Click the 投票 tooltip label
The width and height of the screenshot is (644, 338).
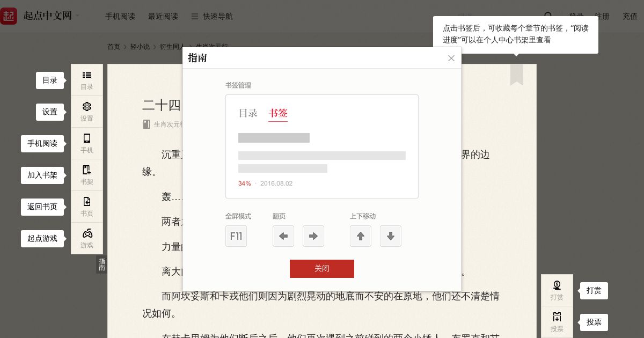[594, 322]
